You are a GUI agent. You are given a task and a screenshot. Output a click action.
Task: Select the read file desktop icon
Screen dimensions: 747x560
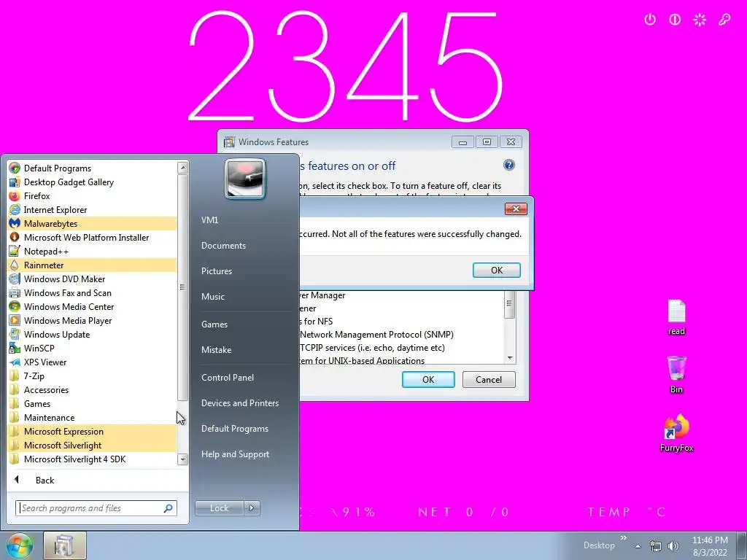pyautogui.click(x=676, y=317)
